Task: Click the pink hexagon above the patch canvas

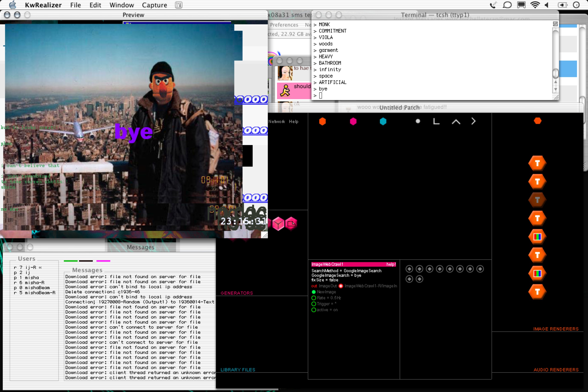Action: (x=353, y=121)
